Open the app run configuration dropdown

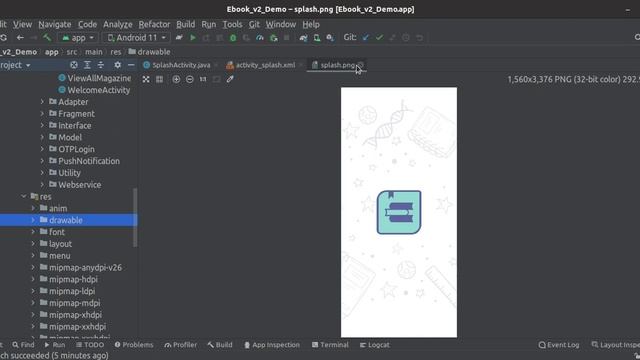coord(78,38)
